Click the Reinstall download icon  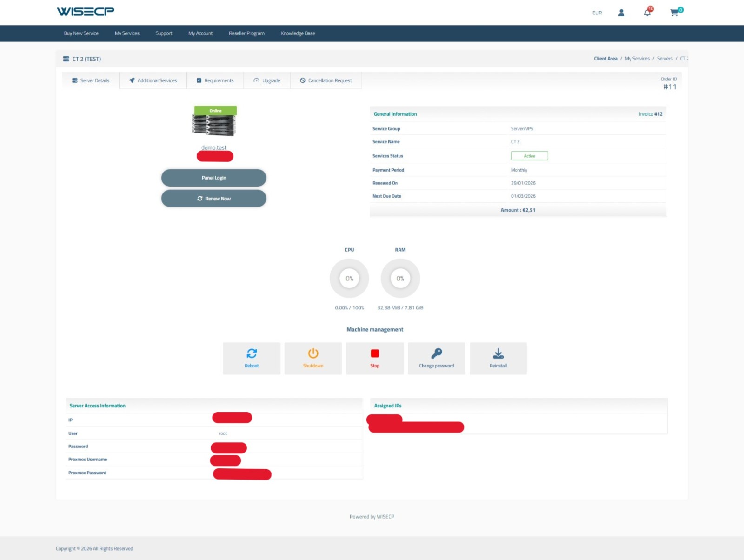498,354
